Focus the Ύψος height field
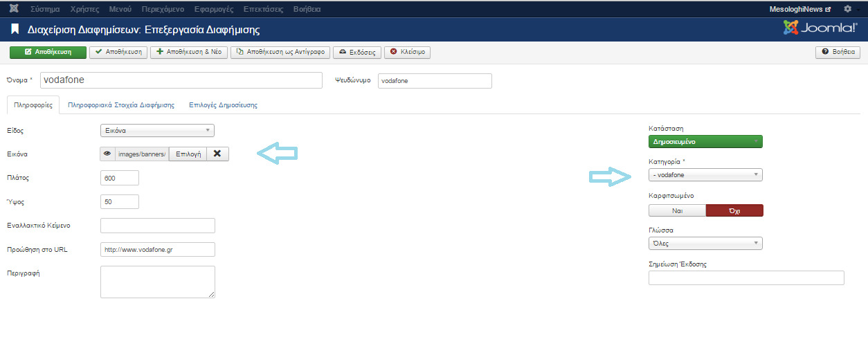This screenshot has height=346, width=868. pos(120,201)
